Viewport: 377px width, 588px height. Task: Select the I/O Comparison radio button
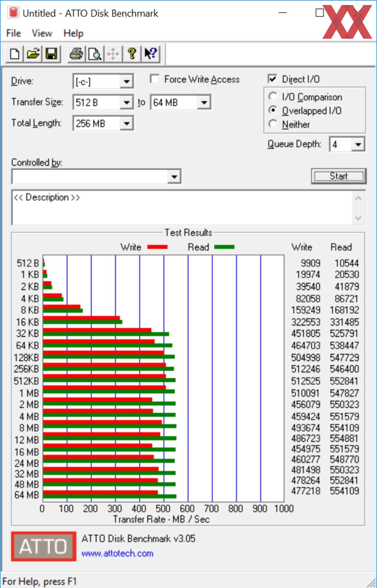273,96
